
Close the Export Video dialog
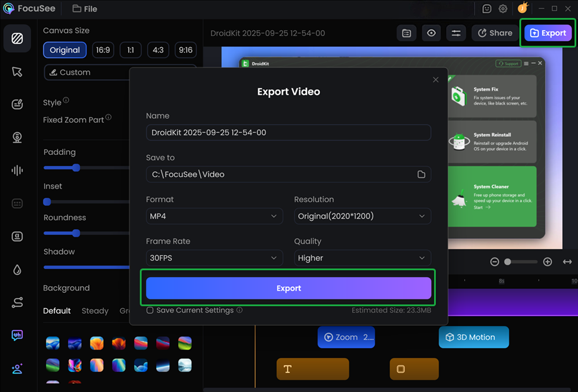[436, 79]
